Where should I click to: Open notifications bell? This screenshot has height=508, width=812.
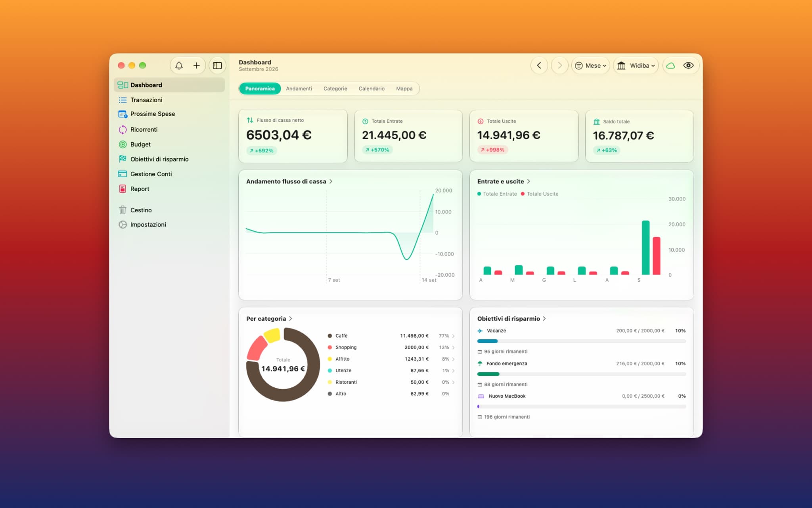click(179, 65)
